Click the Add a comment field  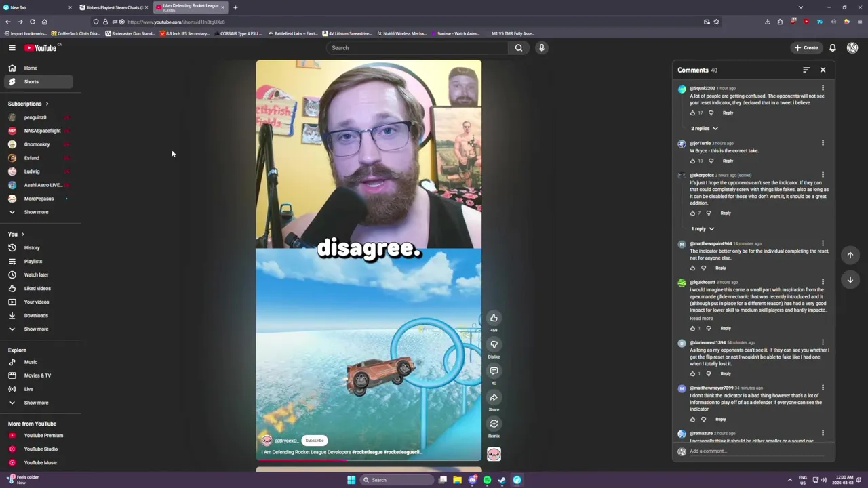pyautogui.click(x=758, y=451)
